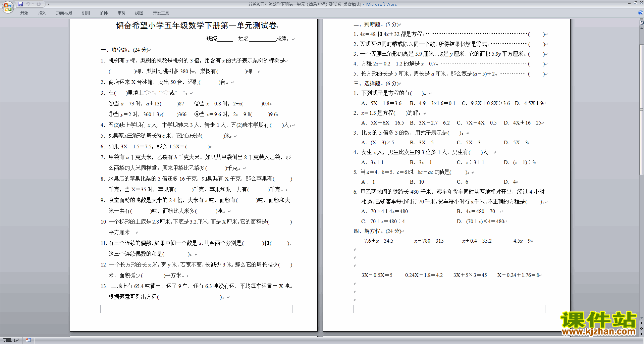The image size is (644, 344).
Task: Open Word Help with the question mark icon
Action: [x=641, y=13]
